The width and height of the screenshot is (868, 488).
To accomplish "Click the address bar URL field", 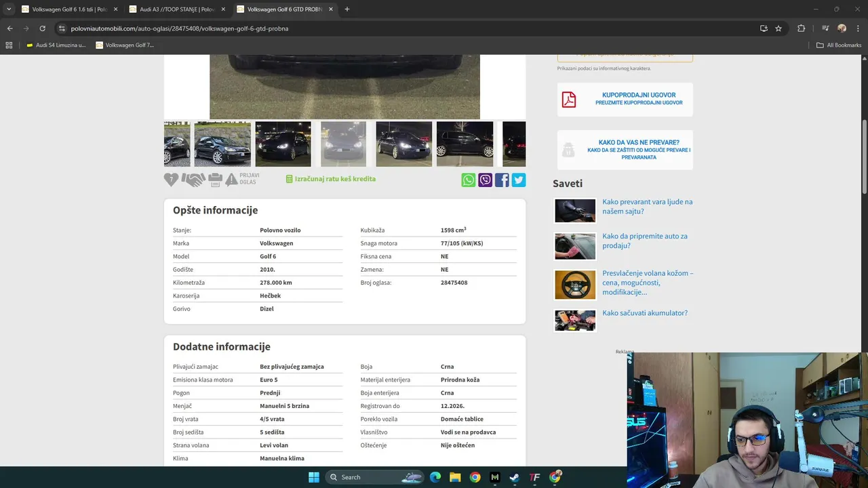I will pos(407,28).
